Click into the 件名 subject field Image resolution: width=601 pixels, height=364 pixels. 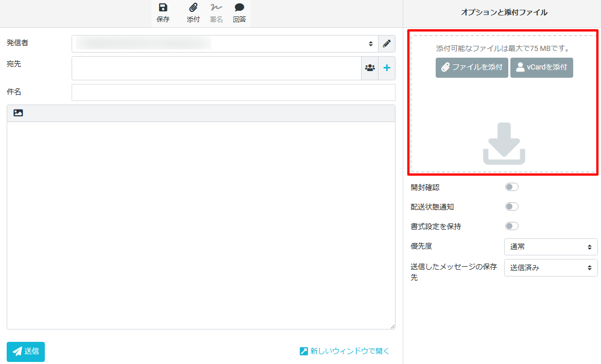pos(233,92)
